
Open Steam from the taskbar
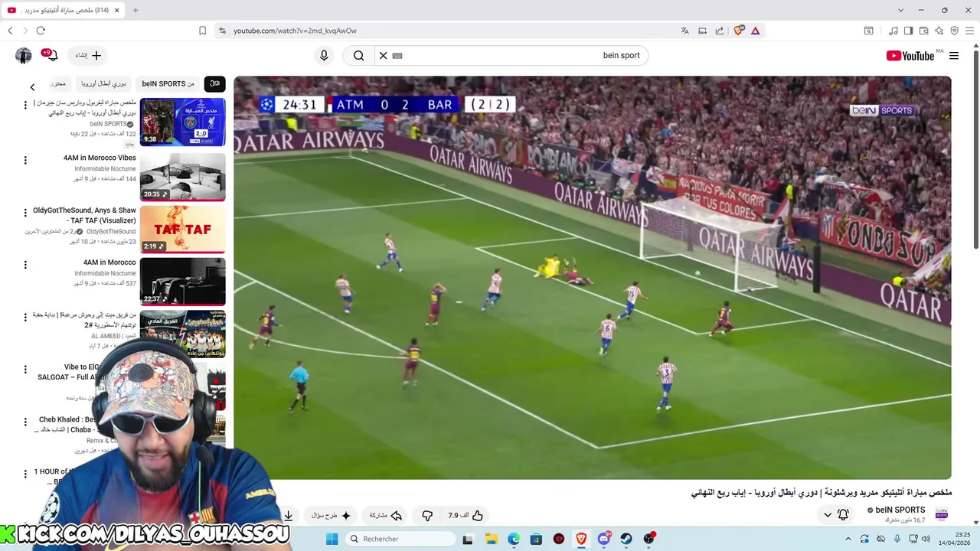point(626,539)
